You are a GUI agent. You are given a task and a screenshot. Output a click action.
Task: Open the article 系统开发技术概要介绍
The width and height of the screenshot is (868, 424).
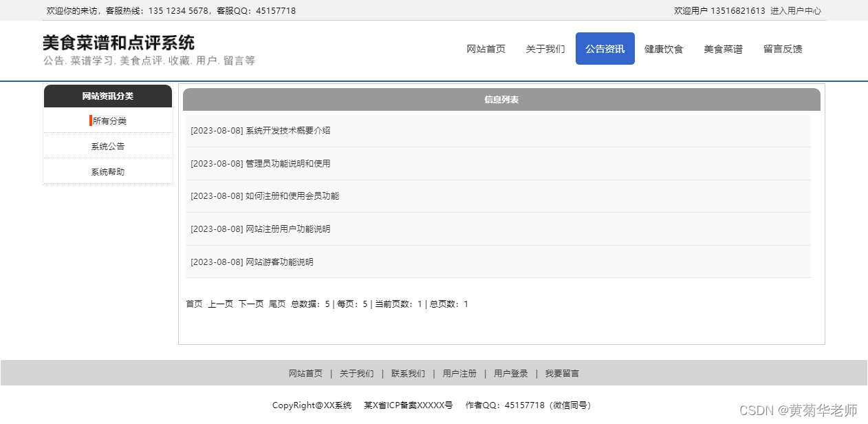(x=260, y=130)
